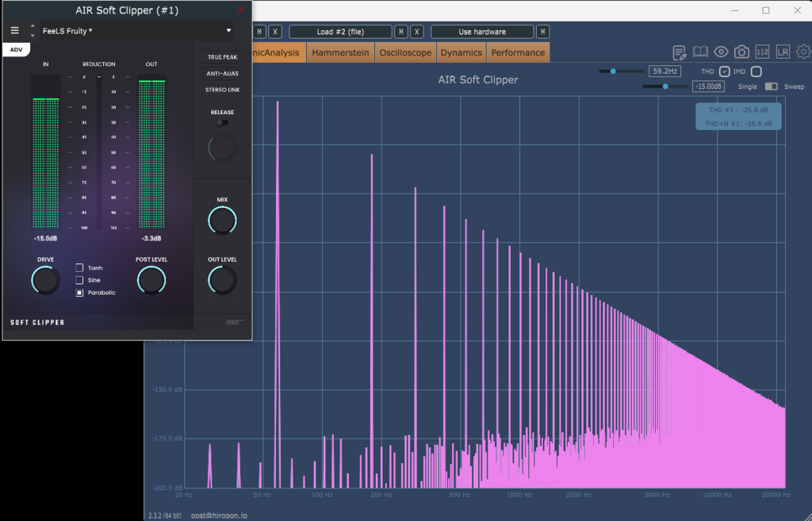
Task: Click the level slider beside -15.00dB
Action: tap(665, 86)
